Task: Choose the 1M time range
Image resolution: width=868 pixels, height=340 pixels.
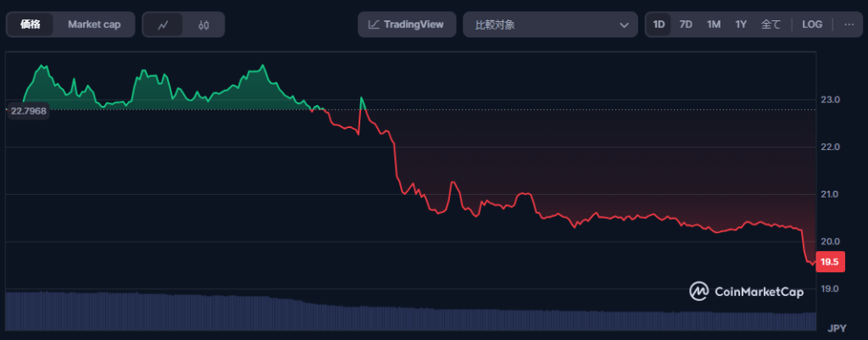Action: point(714,25)
